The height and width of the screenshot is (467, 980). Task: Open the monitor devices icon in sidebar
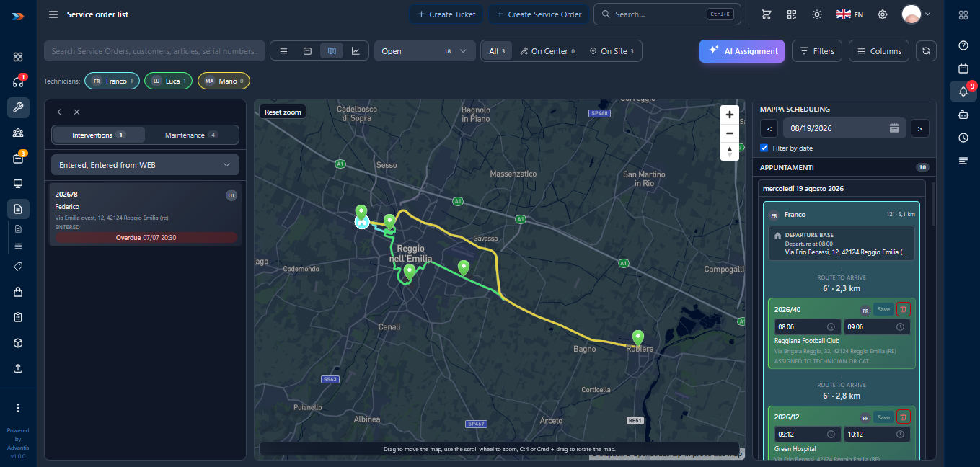[18, 184]
